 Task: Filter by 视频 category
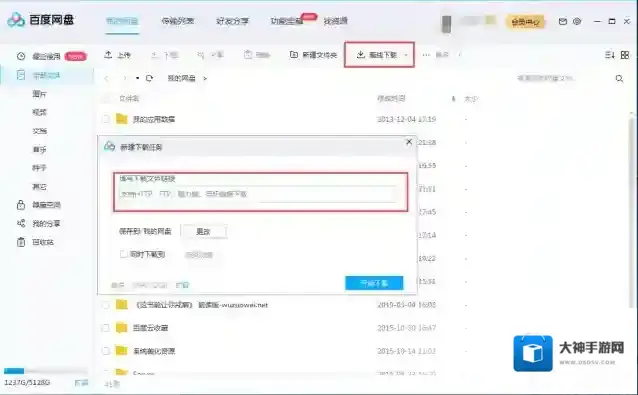pyautogui.click(x=39, y=112)
